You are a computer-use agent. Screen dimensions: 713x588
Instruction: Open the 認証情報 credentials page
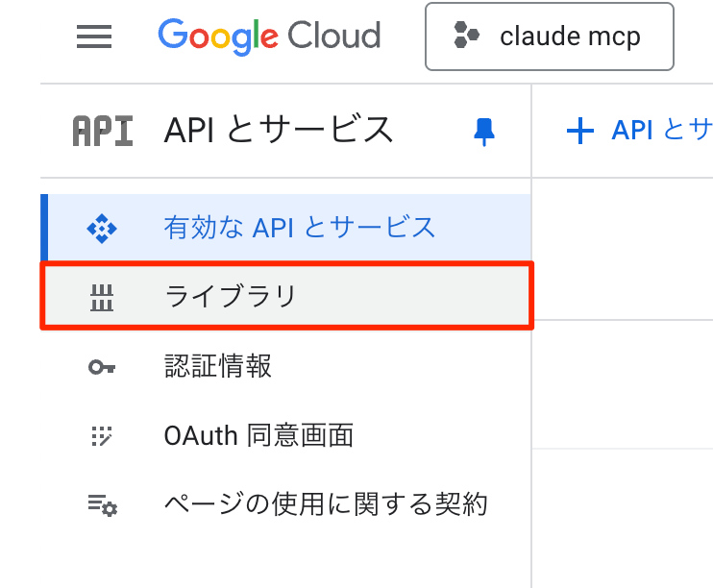[x=218, y=366]
